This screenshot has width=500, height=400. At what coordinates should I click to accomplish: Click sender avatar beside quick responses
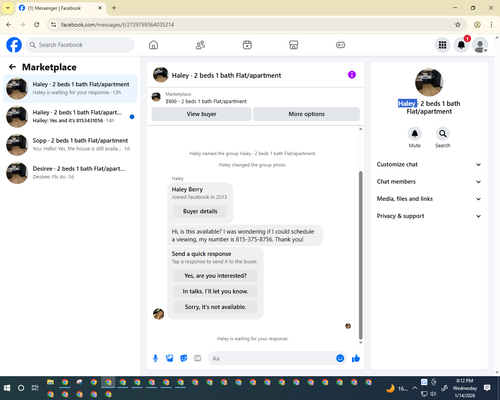click(158, 314)
